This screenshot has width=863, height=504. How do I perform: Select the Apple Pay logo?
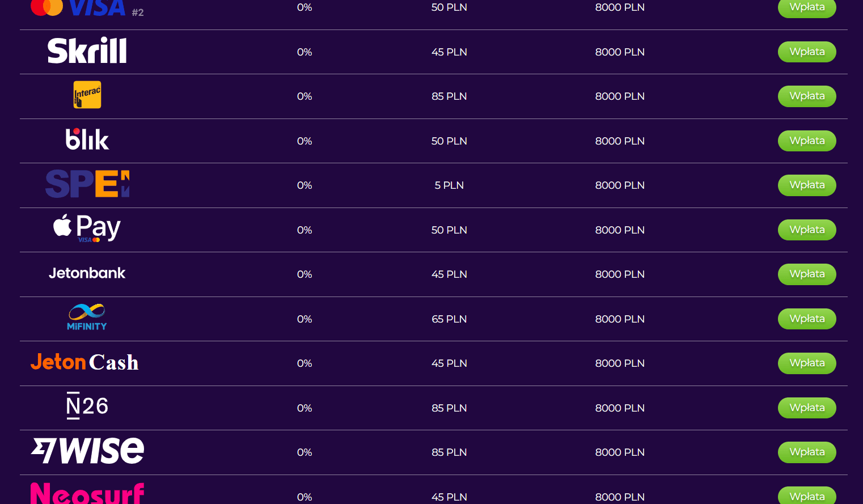click(87, 228)
